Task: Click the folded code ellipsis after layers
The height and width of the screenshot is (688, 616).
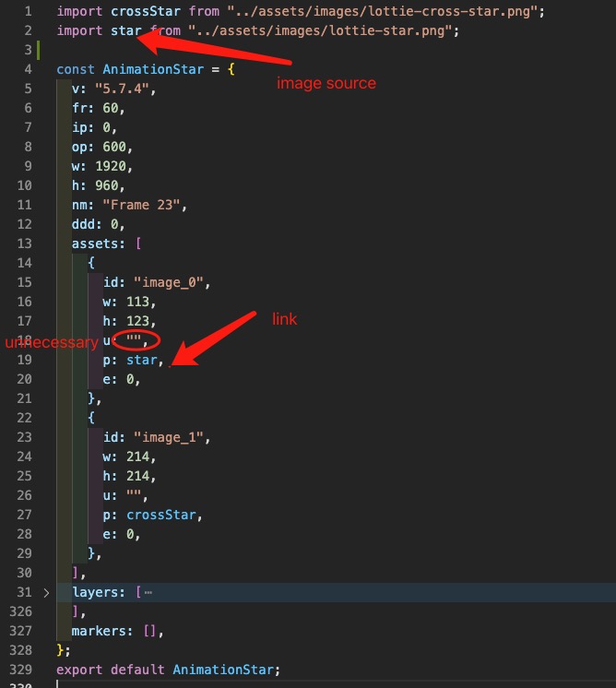Action: (x=148, y=593)
